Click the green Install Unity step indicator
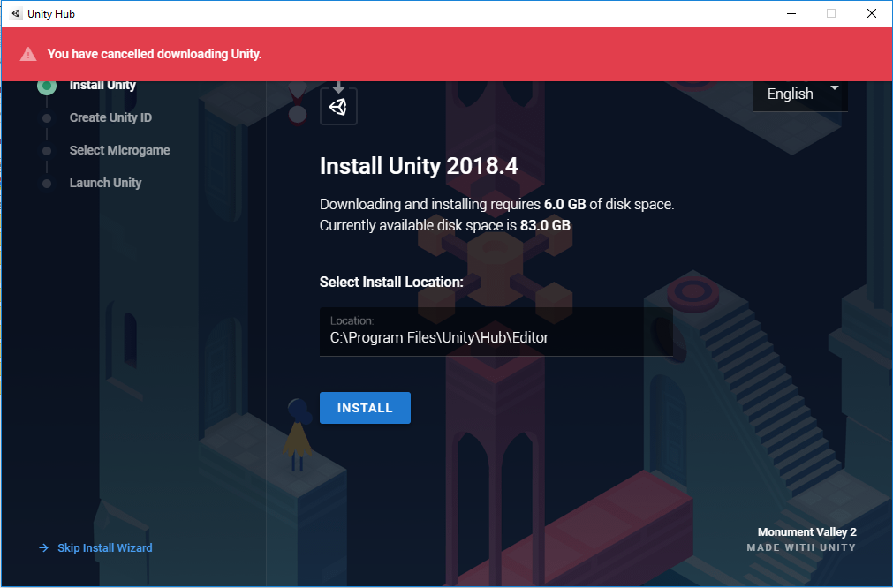This screenshot has width=893, height=588. click(x=47, y=87)
